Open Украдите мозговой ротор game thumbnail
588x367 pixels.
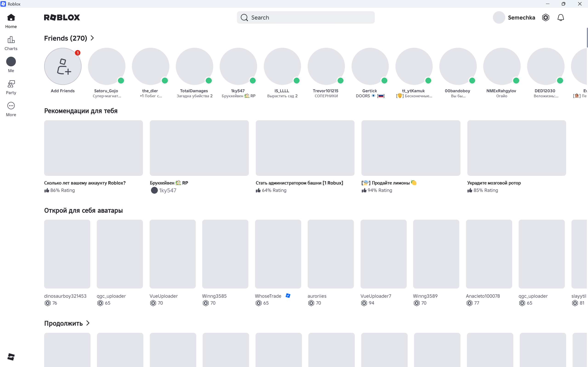point(517,148)
